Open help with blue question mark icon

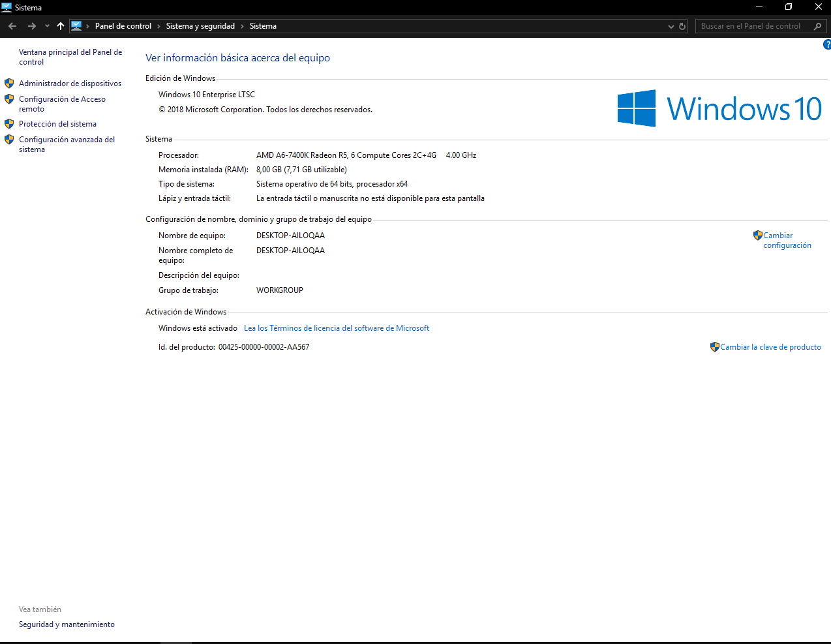827,44
